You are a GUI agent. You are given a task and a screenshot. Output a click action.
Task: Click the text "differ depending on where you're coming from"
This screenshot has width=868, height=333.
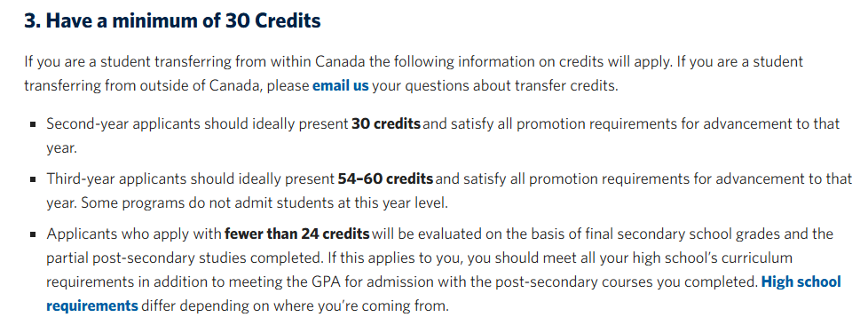pos(295,305)
